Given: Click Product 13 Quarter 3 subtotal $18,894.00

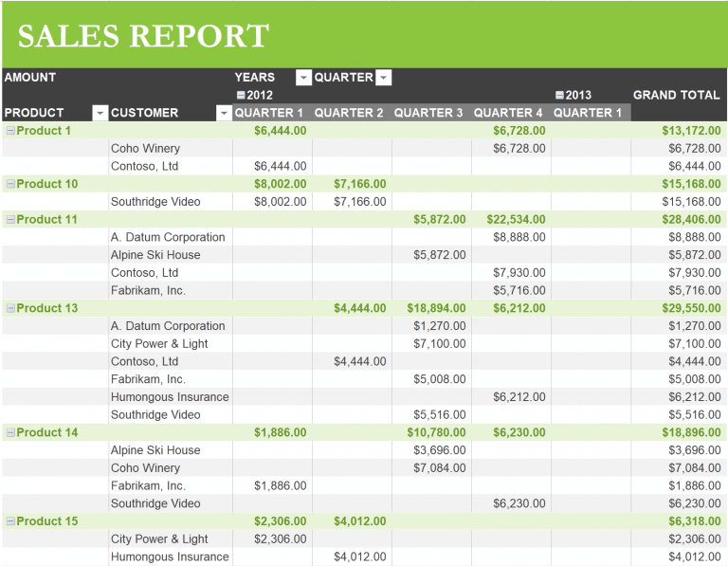Looking at the screenshot, I should (x=436, y=308).
